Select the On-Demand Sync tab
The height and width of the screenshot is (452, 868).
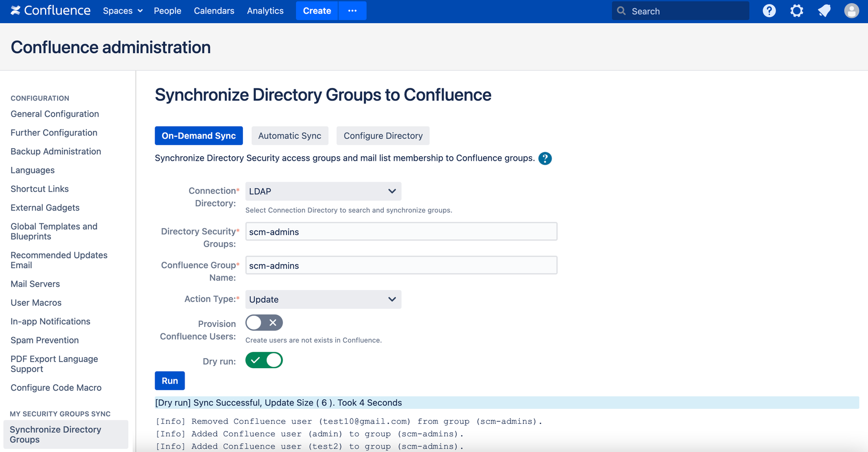click(x=199, y=136)
